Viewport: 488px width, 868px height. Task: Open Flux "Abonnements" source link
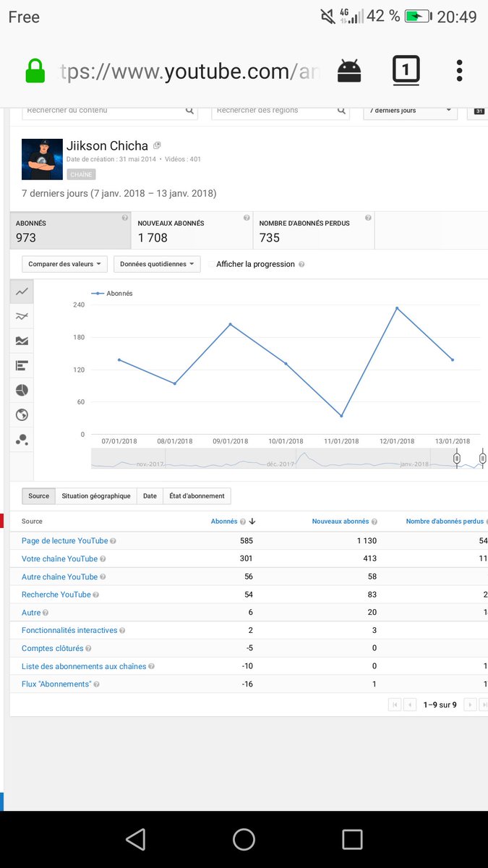[56, 684]
